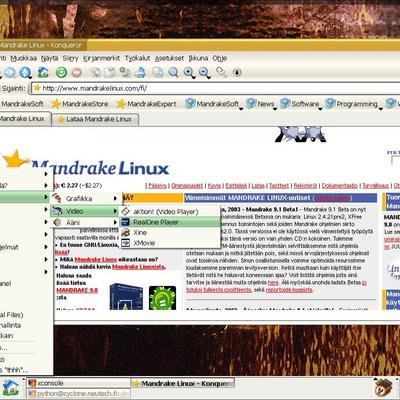Reload the page with green refresh icon
Viewport: 400px width, 400px height.
(x=61, y=72)
